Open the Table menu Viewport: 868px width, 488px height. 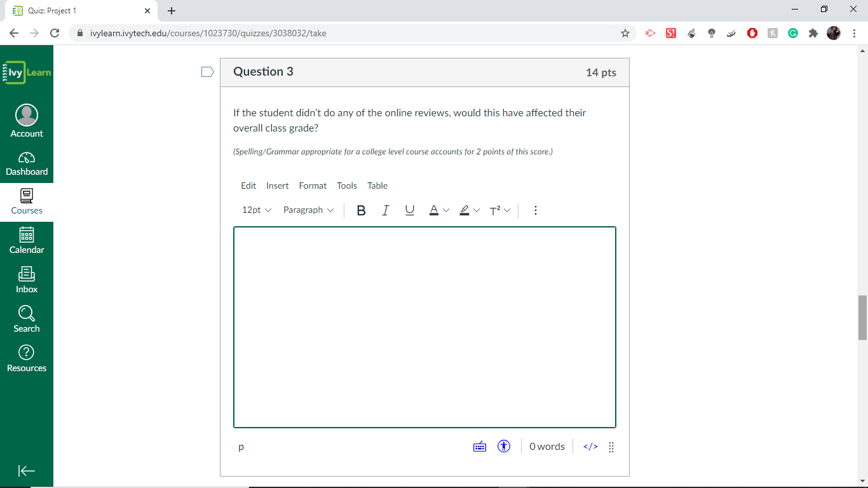click(x=377, y=186)
